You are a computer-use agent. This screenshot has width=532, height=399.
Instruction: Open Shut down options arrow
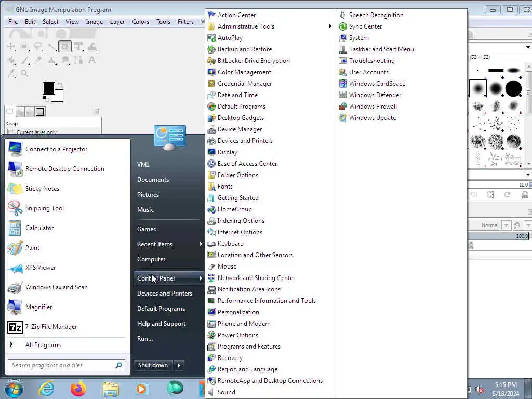[179, 365]
